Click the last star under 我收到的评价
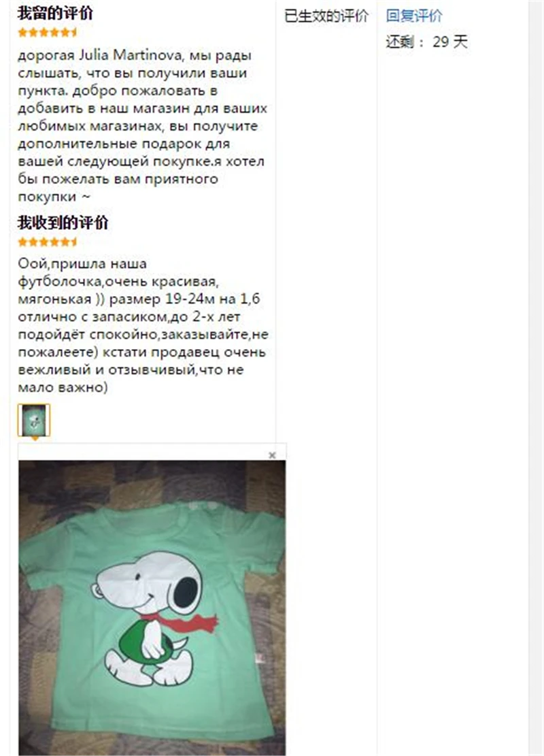 click(x=73, y=242)
